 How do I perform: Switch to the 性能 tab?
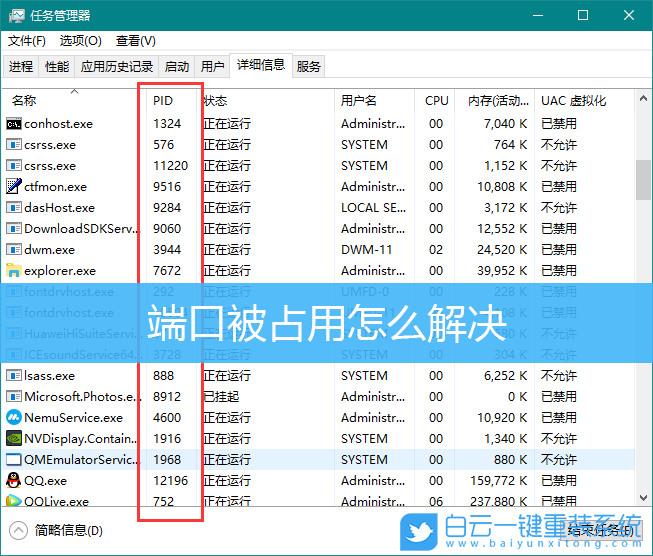pos(57,67)
